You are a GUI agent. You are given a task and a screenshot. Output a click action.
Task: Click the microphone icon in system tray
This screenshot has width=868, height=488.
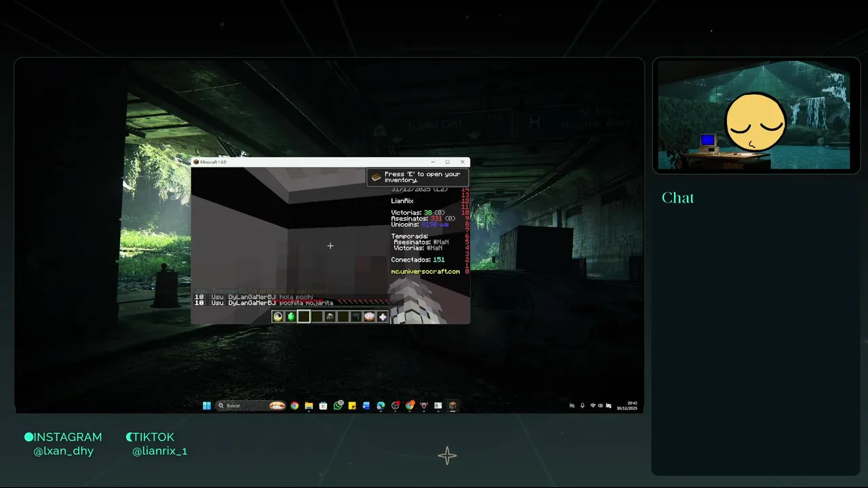(x=583, y=405)
